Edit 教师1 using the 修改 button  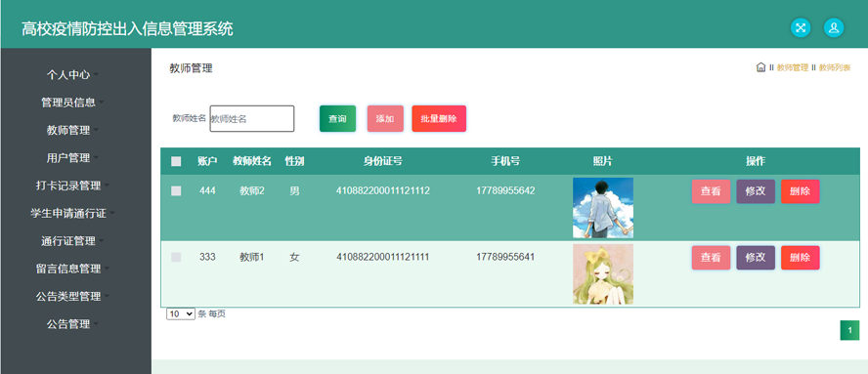tap(756, 257)
